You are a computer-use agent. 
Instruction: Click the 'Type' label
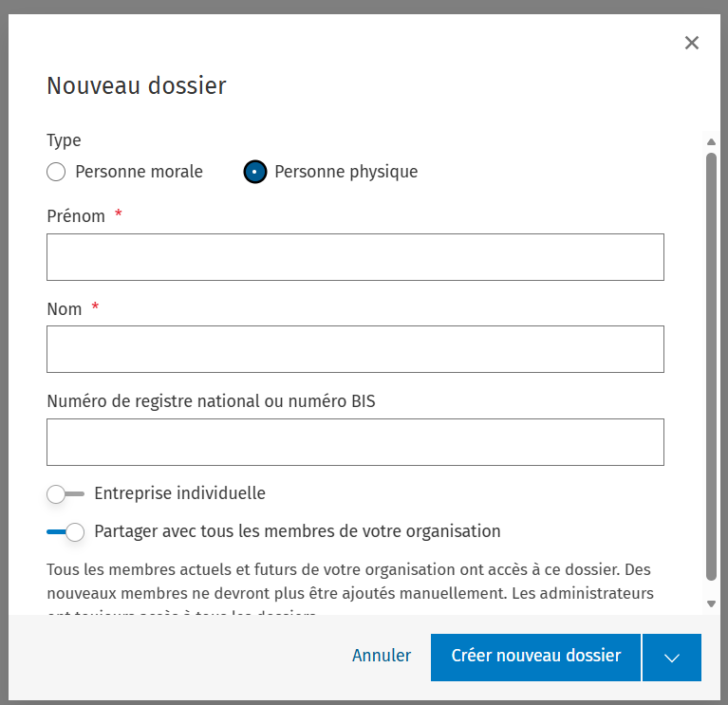65,140
